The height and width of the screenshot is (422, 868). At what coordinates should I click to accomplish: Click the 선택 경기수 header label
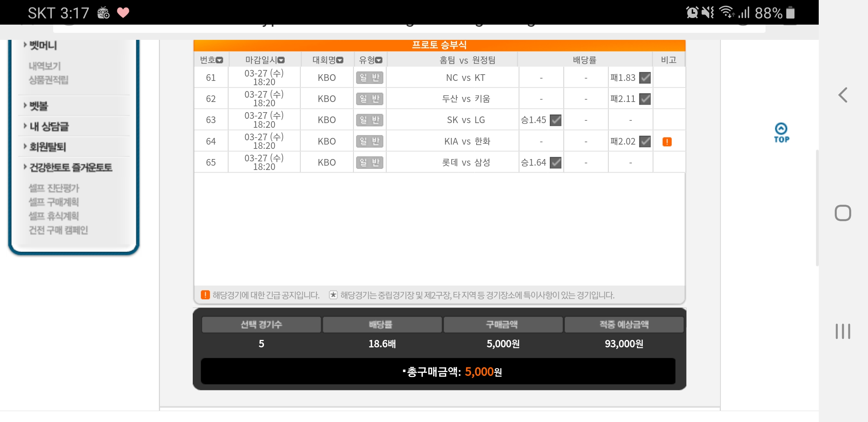pyautogui.click(x=261, y=324)
